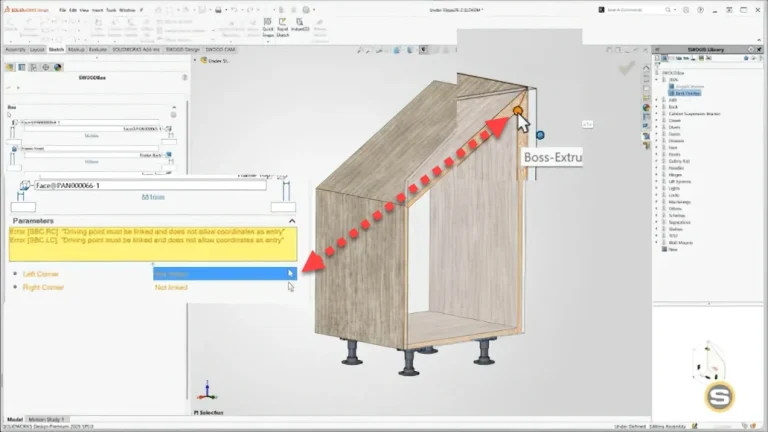Screen dimensions: 768x432
Task: Select the Left Corner parameter label
Action: click(x=41, y=274)
